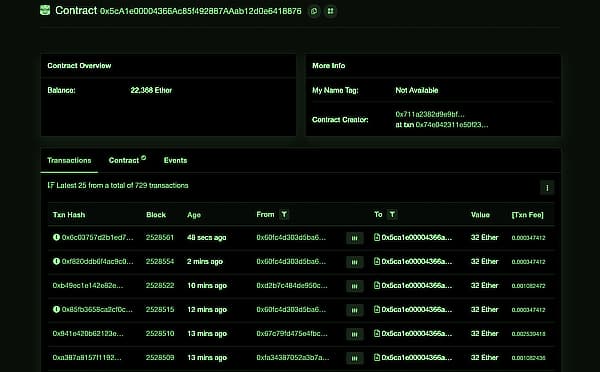Open block 2528510
The height and width of the screenshot is (372, 600).
pos(160,333)
